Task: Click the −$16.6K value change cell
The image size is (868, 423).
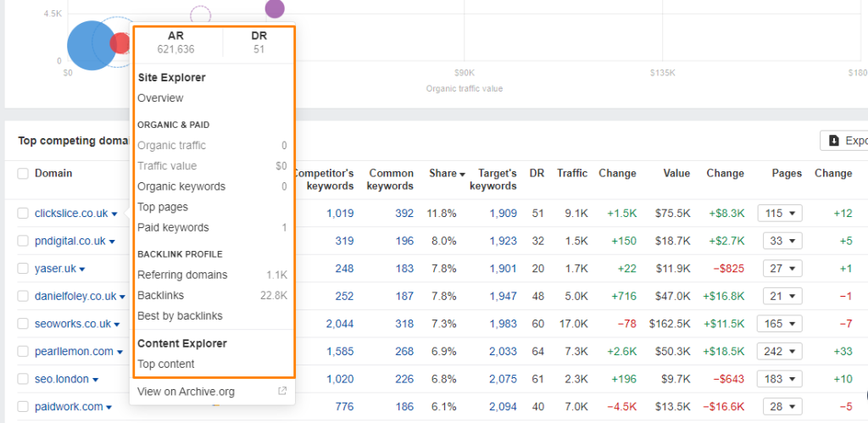Action: [724, 407]
